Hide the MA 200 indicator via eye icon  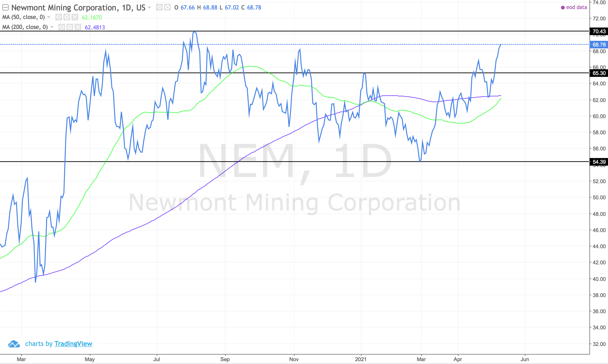[62, 27]
